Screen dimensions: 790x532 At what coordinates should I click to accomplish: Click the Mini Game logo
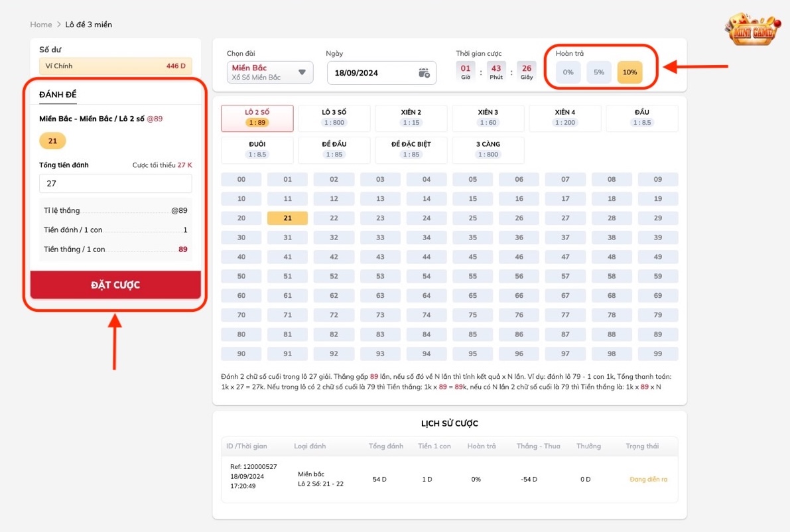coord(752,29)
